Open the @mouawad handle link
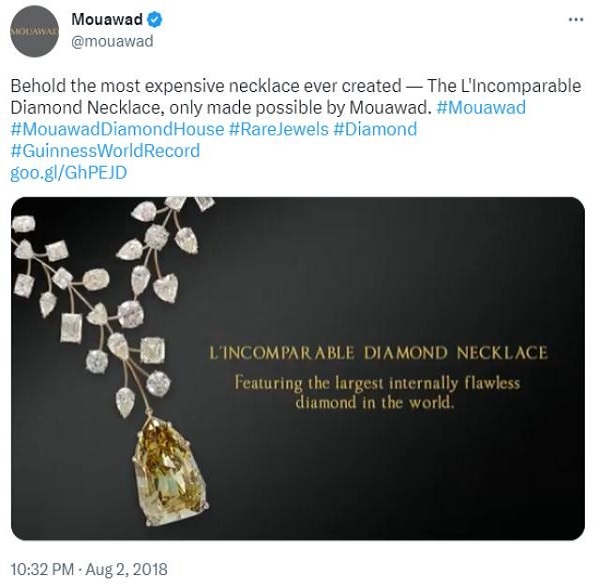 pyautogui.click(x=111, y=41)
